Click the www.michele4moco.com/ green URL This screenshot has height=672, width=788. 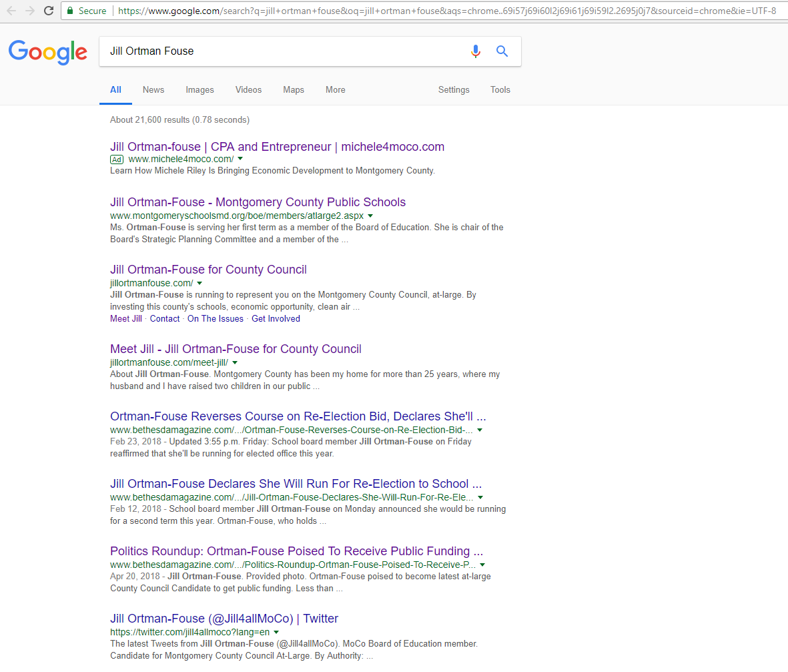(181, 159)
